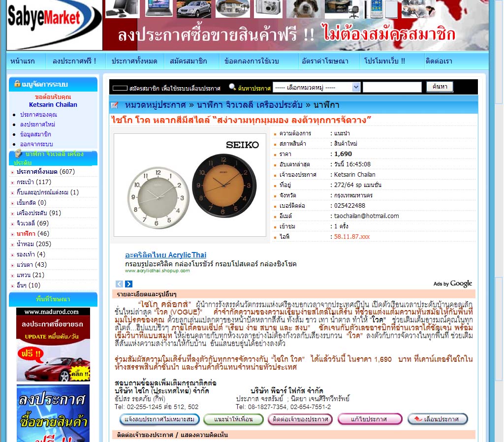
Task: Click the IP value 58.11.87.xxx
Action: click(351, 237)
